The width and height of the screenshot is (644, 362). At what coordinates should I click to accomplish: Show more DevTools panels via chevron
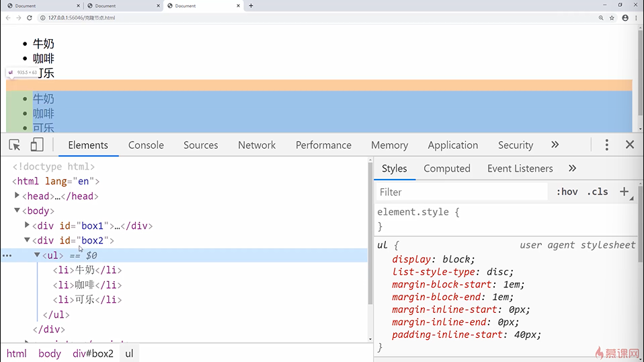point(555,145)
